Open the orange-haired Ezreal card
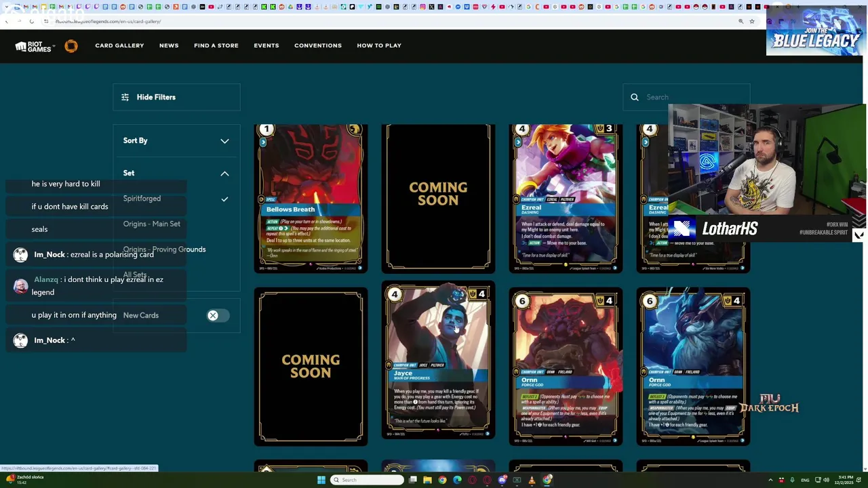Screen dimensions: 868x488 (566, 199)
